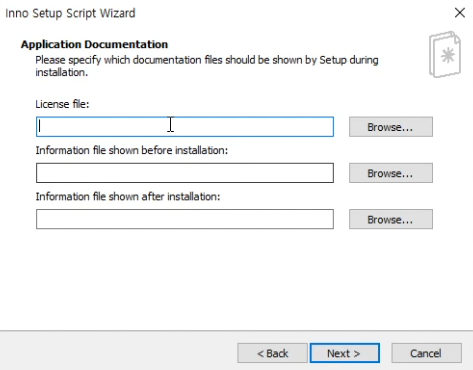Go to the previous wizard page with Back
This screenshot has width=473, height=370.
click(272, 353)
